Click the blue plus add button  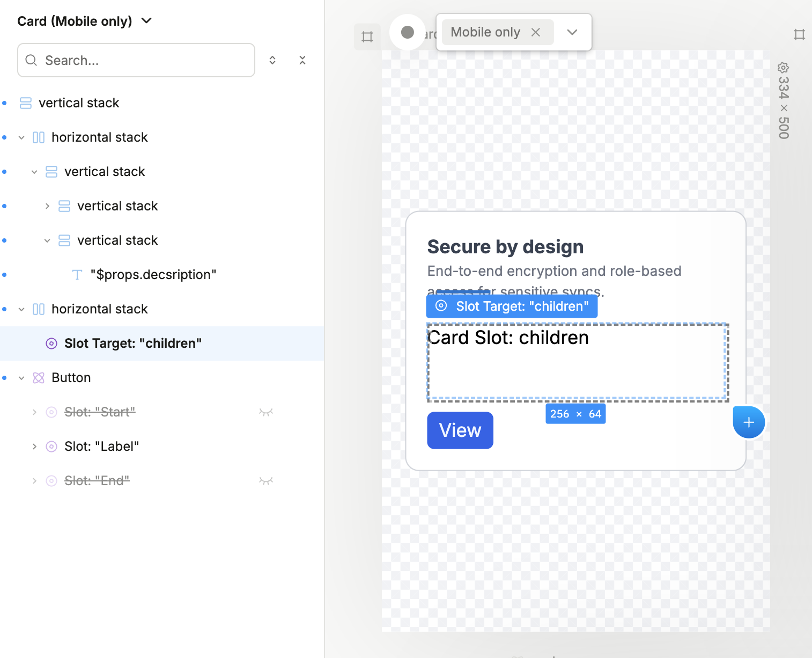pos(749,422)
